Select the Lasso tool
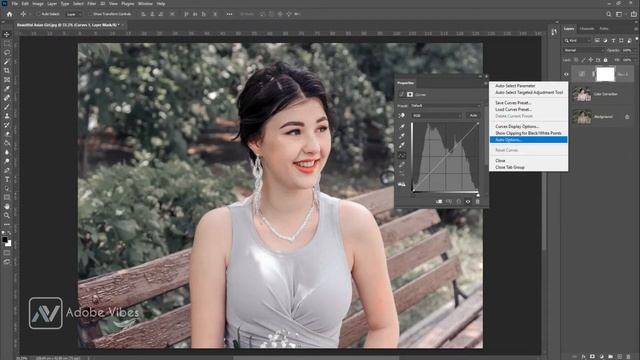Screen dimensions: 640x360 point(7,52)
